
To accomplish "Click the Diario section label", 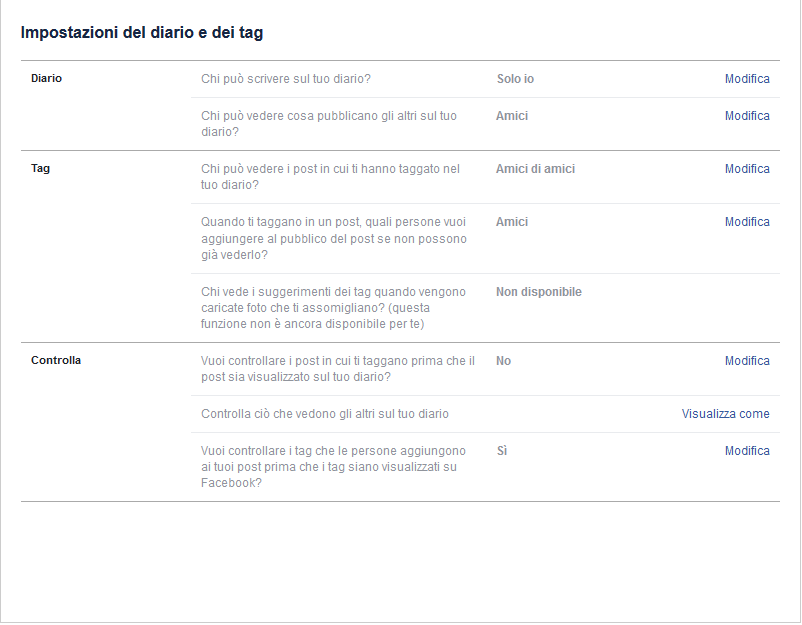I will (x=46, y=78).
